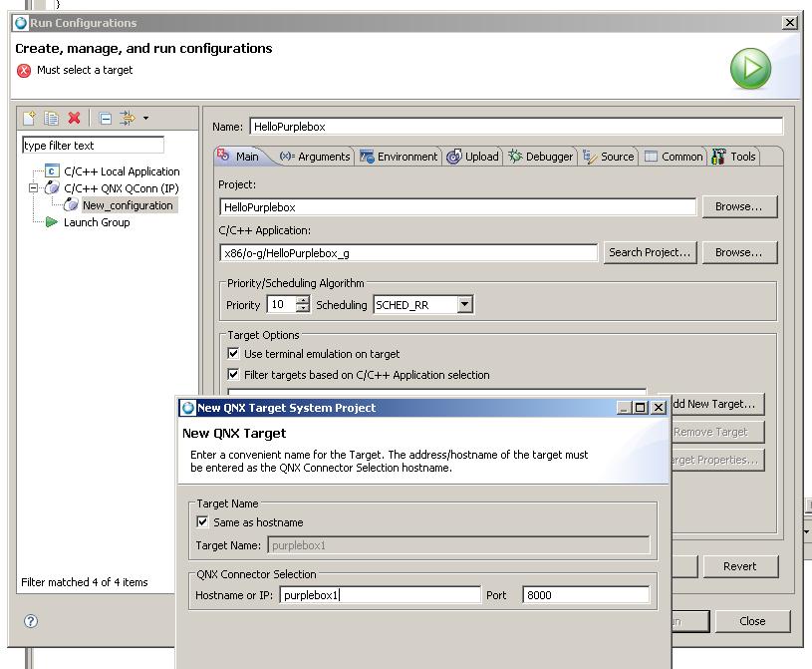Click the Port input field

(x=585, y=595)
